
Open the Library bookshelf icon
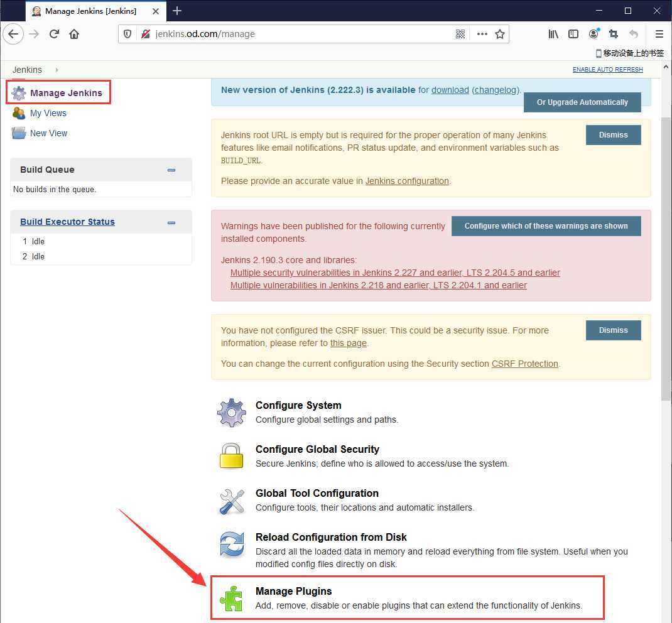coord(553,34)
